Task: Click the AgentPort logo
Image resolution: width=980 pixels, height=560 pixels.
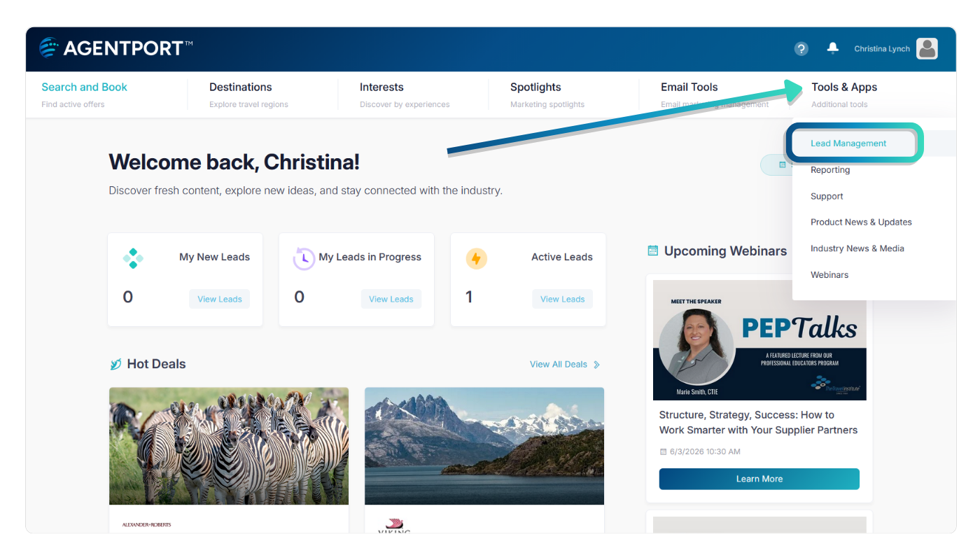Action: (x=116, y=48)
